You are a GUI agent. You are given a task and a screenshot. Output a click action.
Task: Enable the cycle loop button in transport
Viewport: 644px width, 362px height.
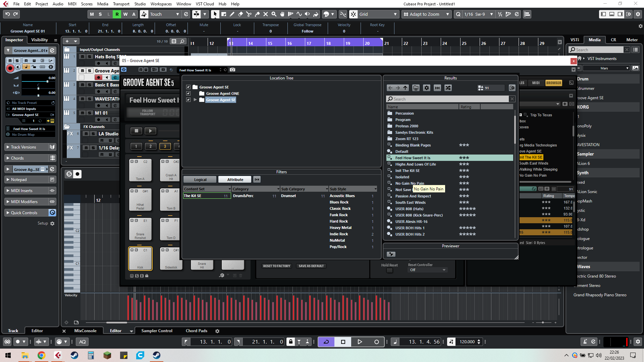pyautogui.click(x=326, y=342)
